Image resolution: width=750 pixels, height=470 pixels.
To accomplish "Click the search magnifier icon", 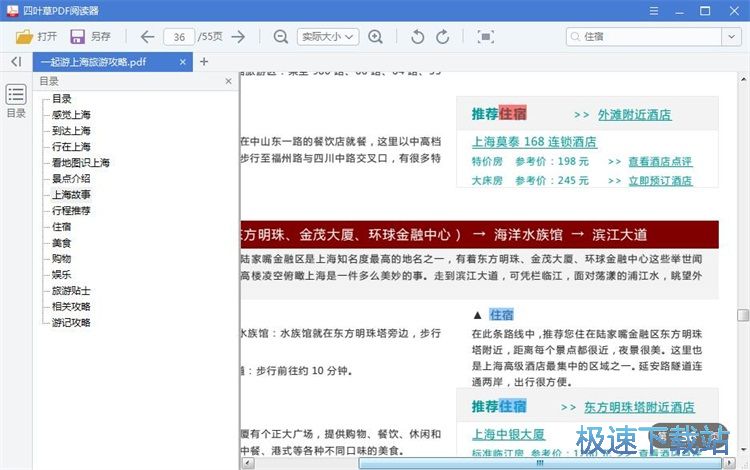I will 575,37.
